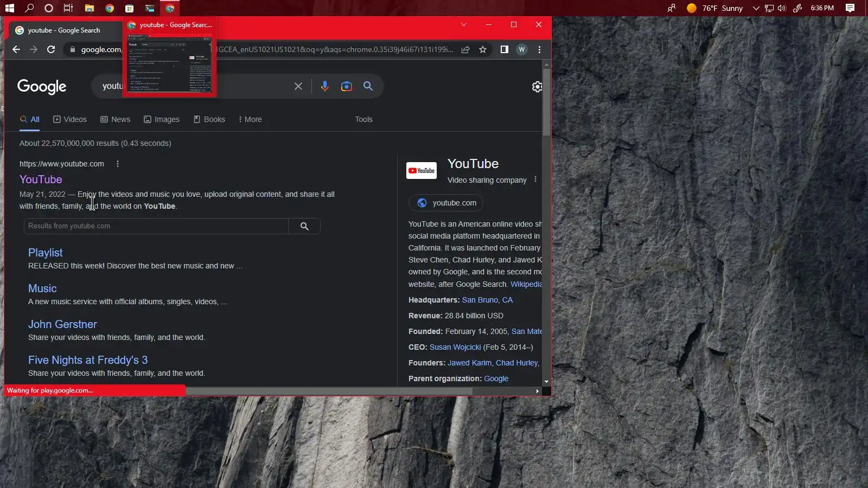This screenshot has height=488, width=868.
Task: Switch to the News results tab
Action: point(116,119)
